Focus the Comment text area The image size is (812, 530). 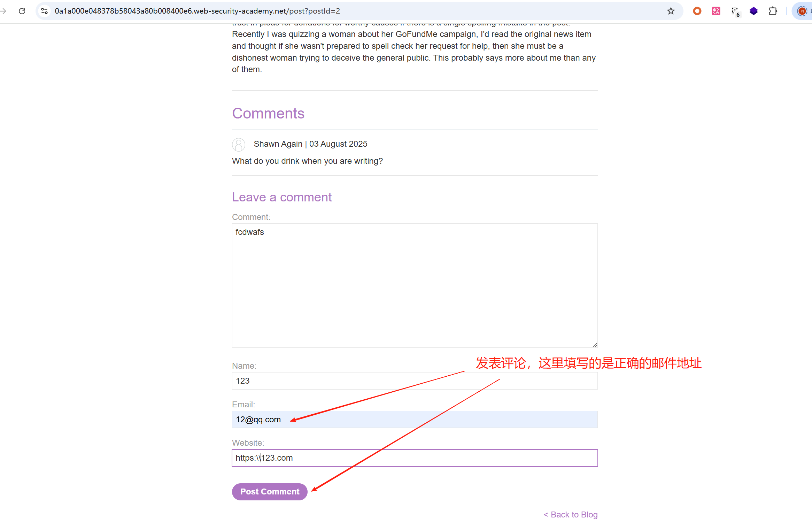(415, 286)
